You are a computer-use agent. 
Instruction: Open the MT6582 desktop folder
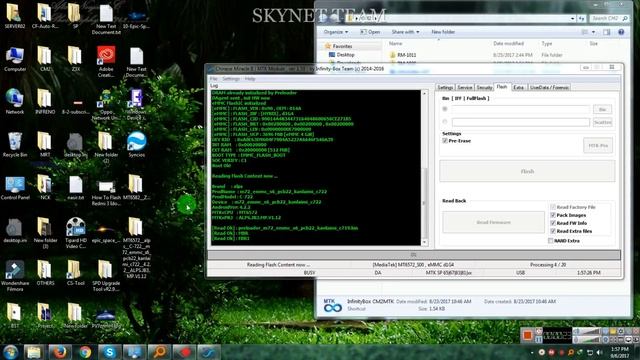[x=136, y=188]
